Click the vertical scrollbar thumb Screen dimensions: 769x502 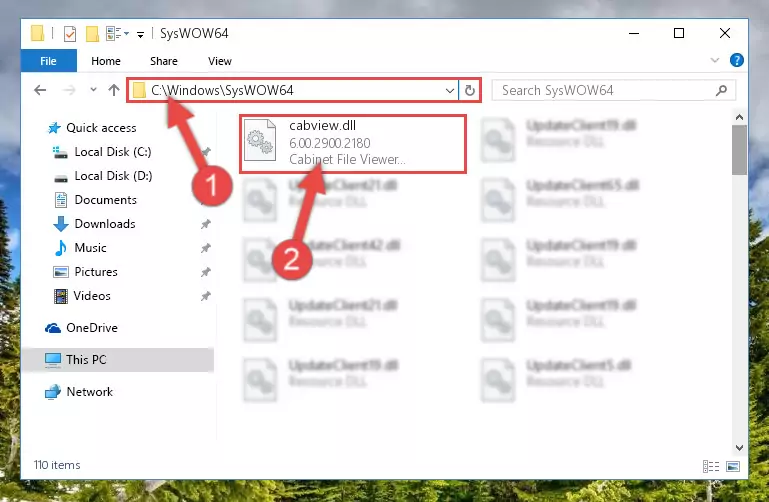(739, 150)
